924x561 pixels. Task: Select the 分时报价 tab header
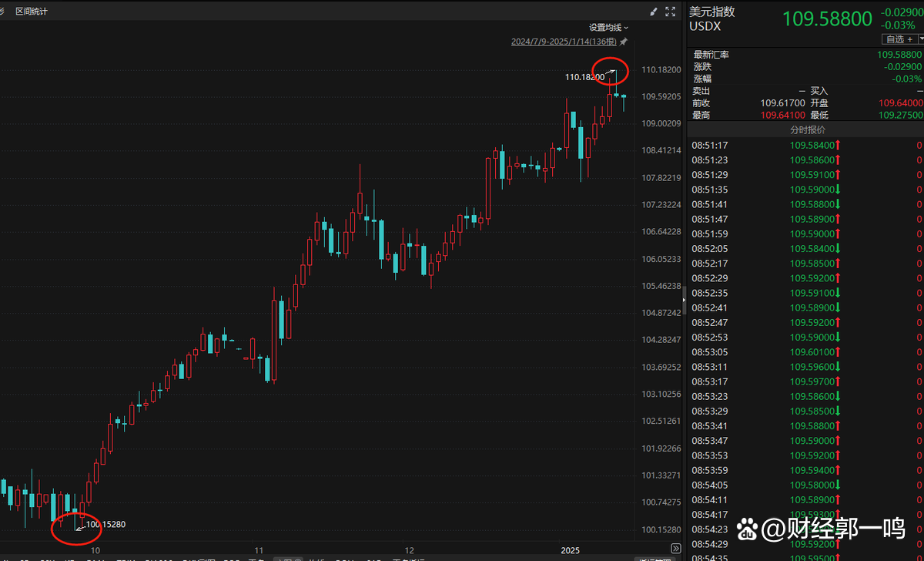tap(805, 130)
